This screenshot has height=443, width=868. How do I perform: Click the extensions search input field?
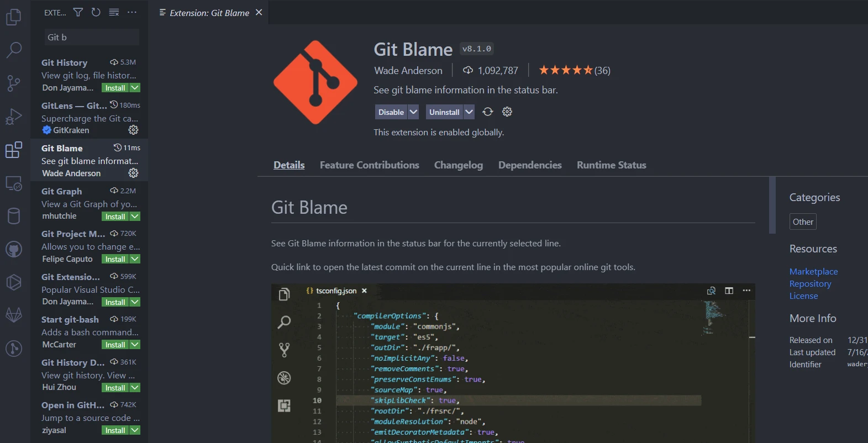(91, 37)
